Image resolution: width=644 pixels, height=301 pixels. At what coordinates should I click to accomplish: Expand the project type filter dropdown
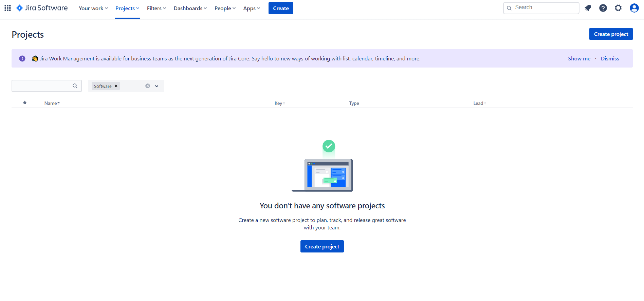tap(157, 86)
